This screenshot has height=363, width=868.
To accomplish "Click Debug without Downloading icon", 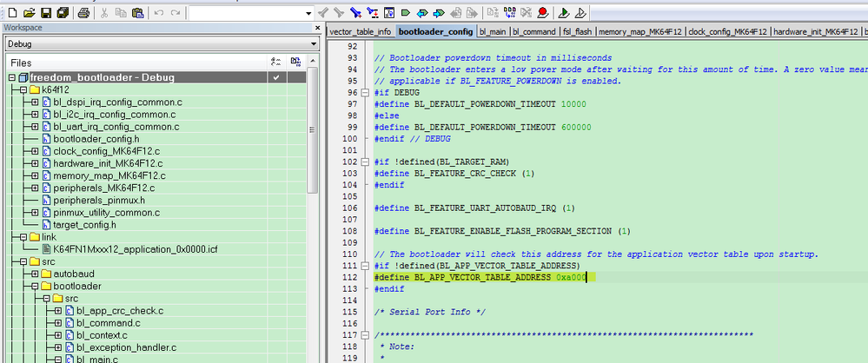I will [580, 12].
